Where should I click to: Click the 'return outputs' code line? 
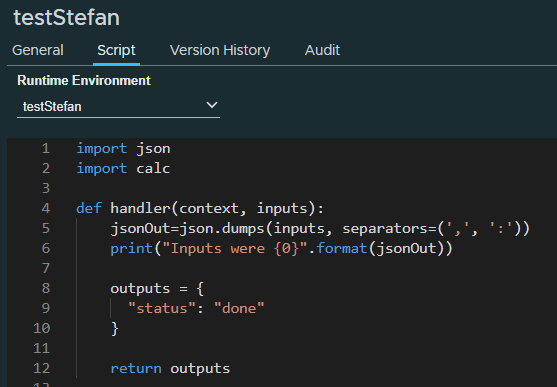170,368
